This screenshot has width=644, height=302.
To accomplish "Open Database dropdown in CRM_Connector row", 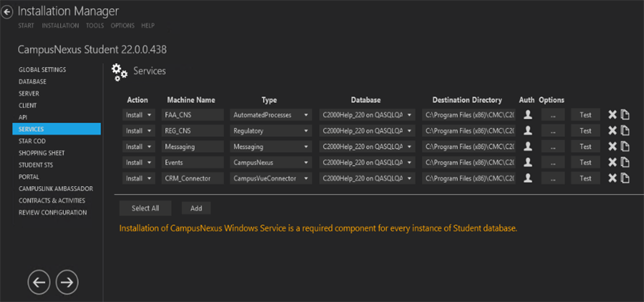I will coord(367,178).
